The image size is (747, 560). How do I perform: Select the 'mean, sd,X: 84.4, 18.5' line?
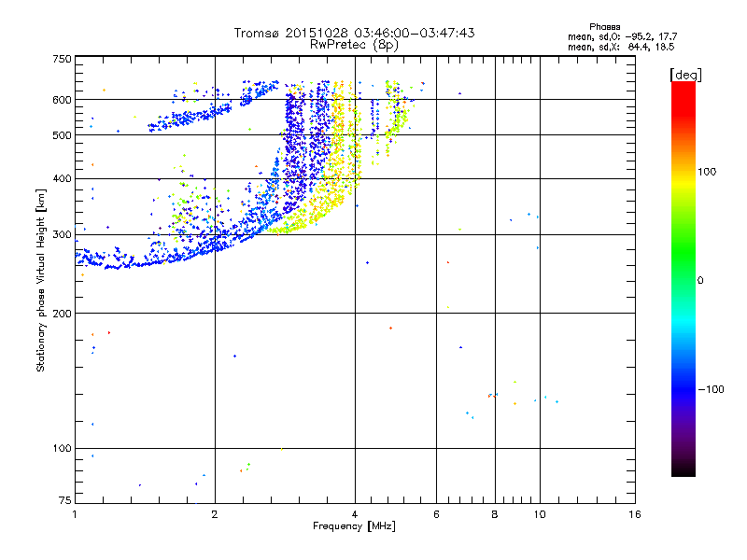click(x=621, y=47)
